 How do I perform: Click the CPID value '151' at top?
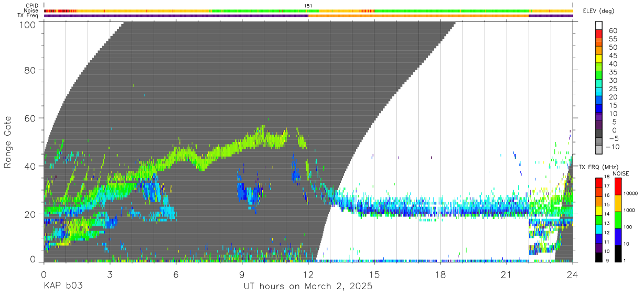pos(308,6)
